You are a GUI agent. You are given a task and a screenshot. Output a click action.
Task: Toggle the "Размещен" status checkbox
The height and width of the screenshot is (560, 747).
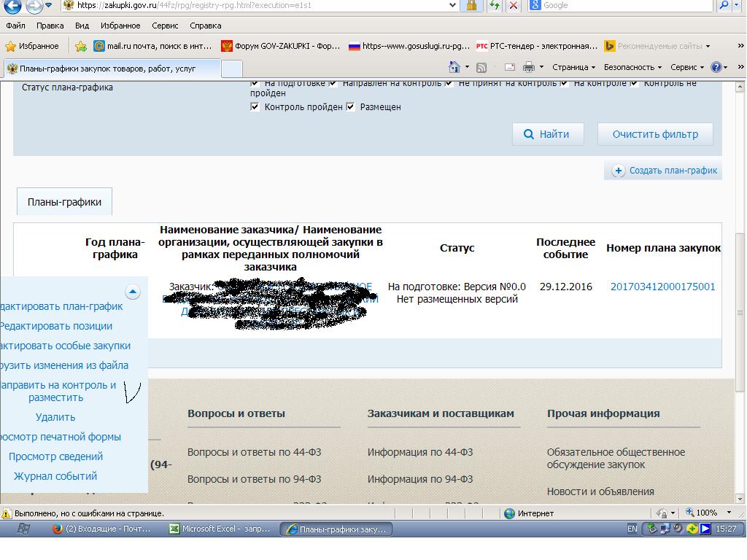point(351,107)
